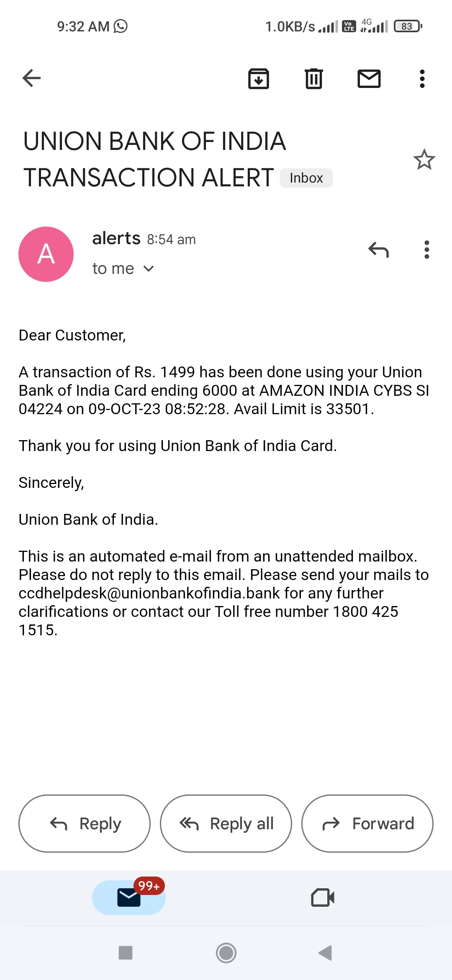Expand recipient details next to "to me"
This screenshot has height=980, width=452.
pyautogui.click(x=149, y=268)
